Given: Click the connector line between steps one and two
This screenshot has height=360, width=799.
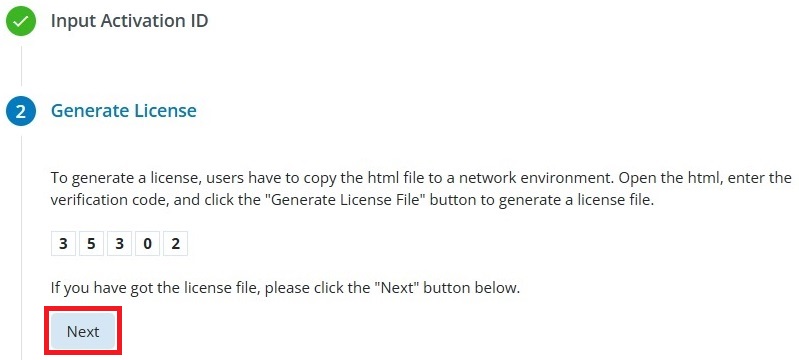Looking at the screenshot, I should click(21, 66).
